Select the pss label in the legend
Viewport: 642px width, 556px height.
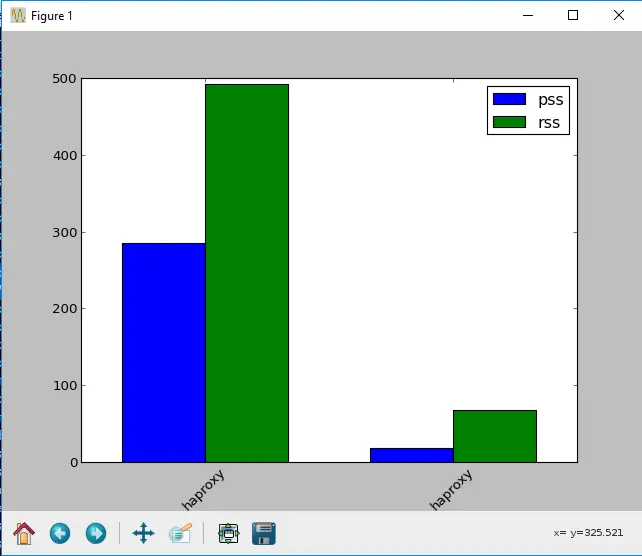(551, 99)
